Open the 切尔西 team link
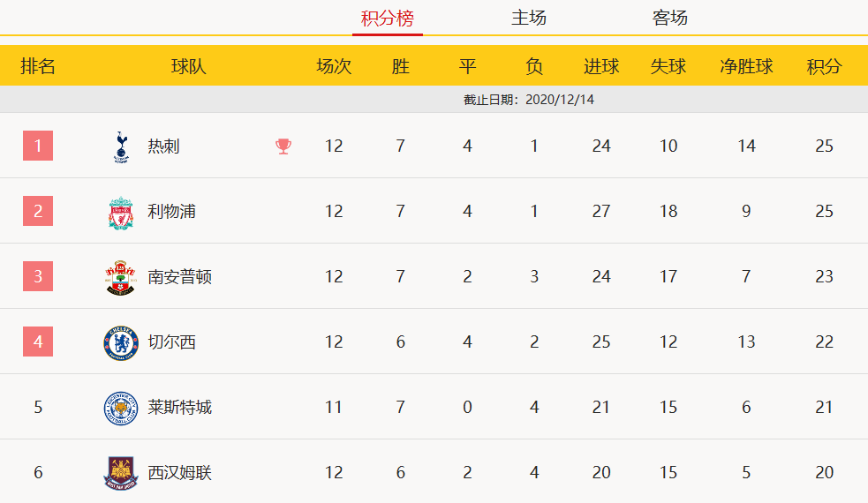 [171, 342]
